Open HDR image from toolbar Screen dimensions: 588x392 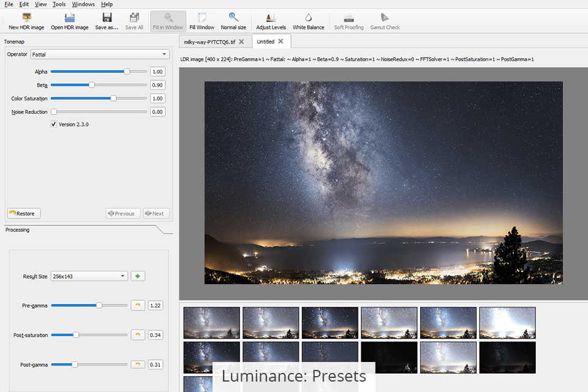point(70,21)
